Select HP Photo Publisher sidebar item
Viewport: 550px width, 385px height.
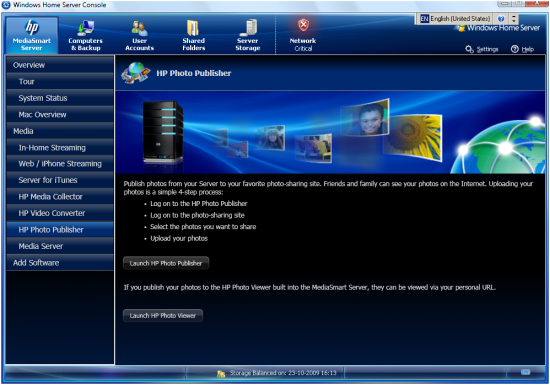pyautogui.click(x=60, y=230)
